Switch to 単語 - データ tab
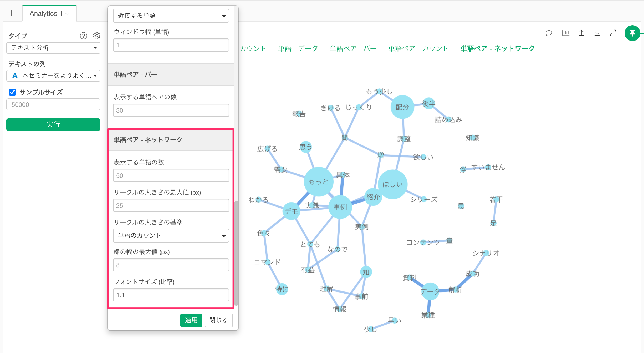This screenshot has width=644, height=353. 298,48
